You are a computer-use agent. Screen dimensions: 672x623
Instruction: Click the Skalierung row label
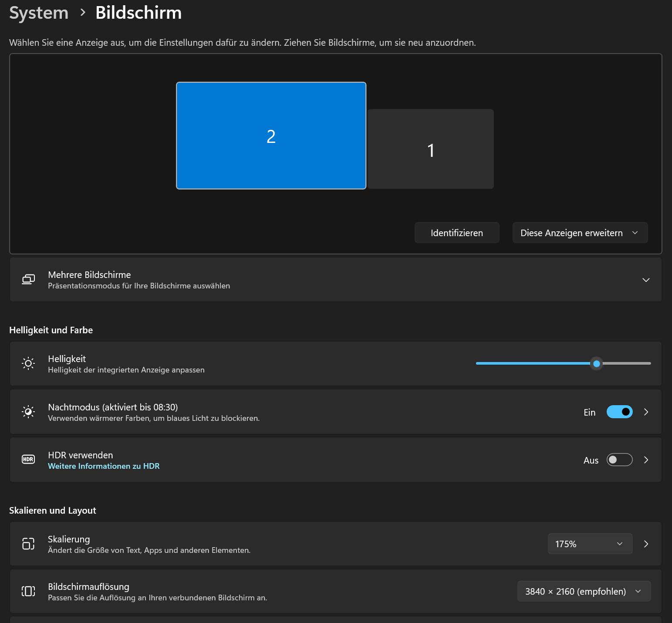69,539
